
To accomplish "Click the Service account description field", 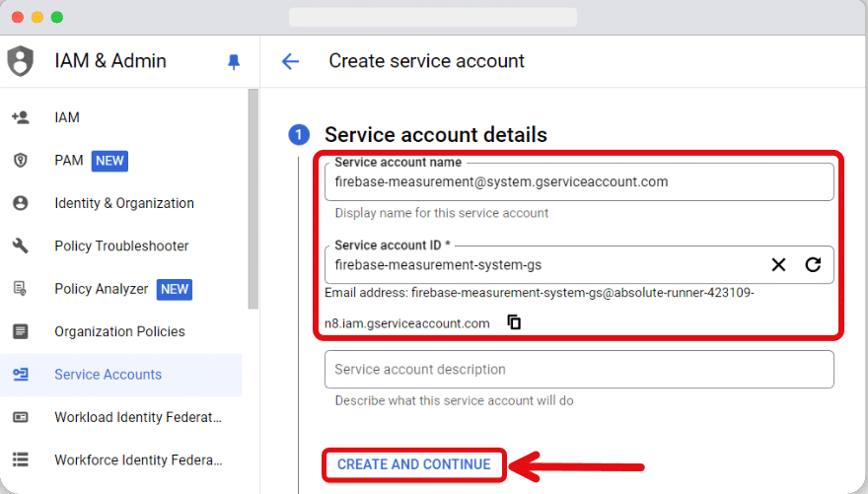I will tap(579, 369).
